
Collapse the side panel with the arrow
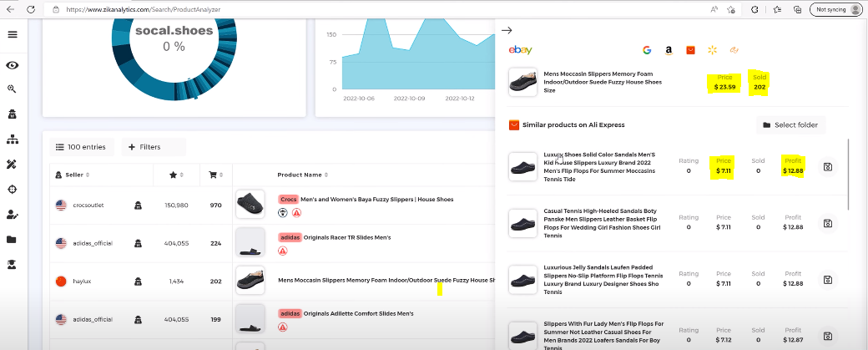click(507, 30)
